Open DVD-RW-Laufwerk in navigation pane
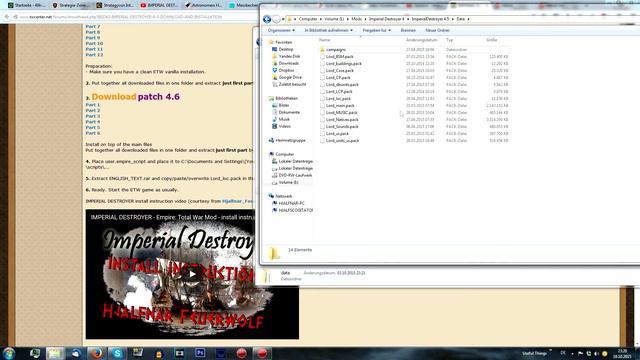 [295, 175]
